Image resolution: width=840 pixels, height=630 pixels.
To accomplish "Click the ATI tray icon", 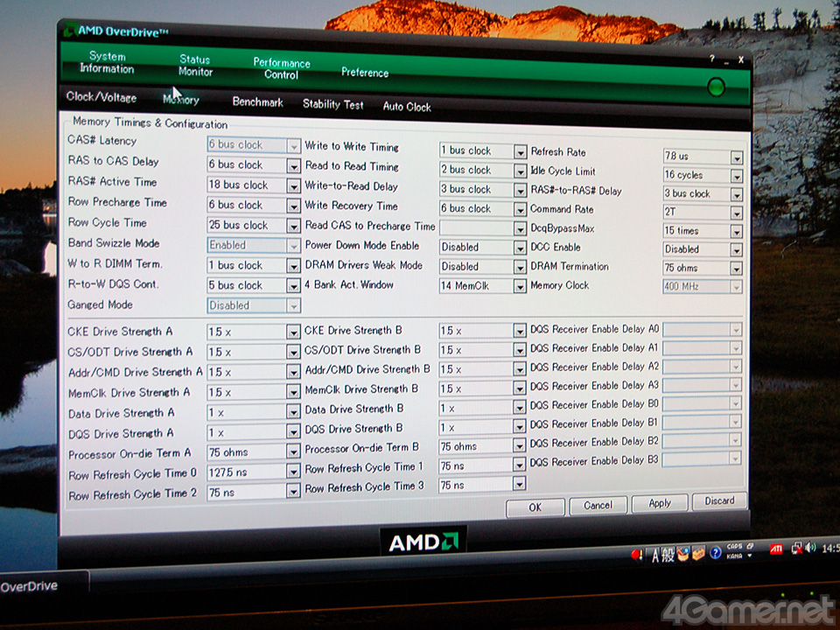I will click(776, 549).
